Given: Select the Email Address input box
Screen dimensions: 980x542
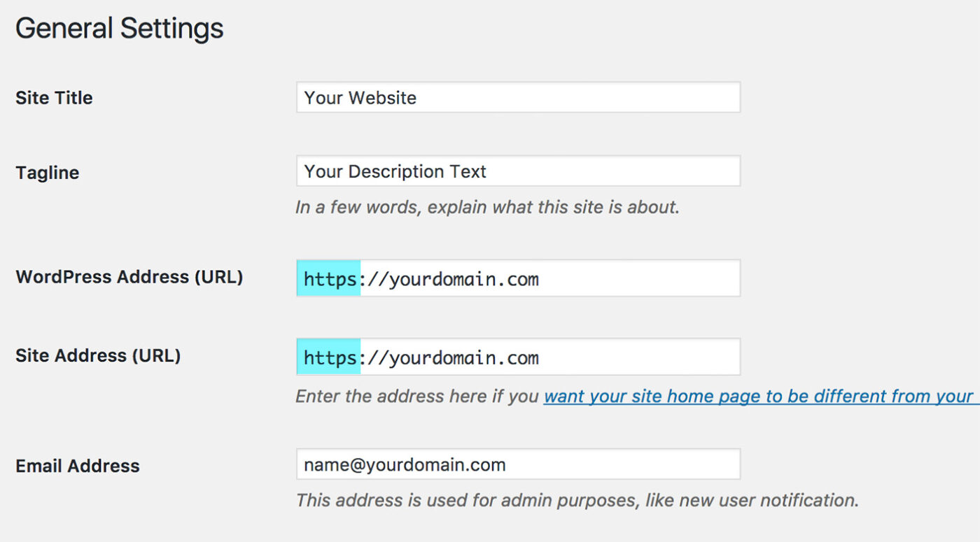Looking at the screenshot, I should 518,464.
